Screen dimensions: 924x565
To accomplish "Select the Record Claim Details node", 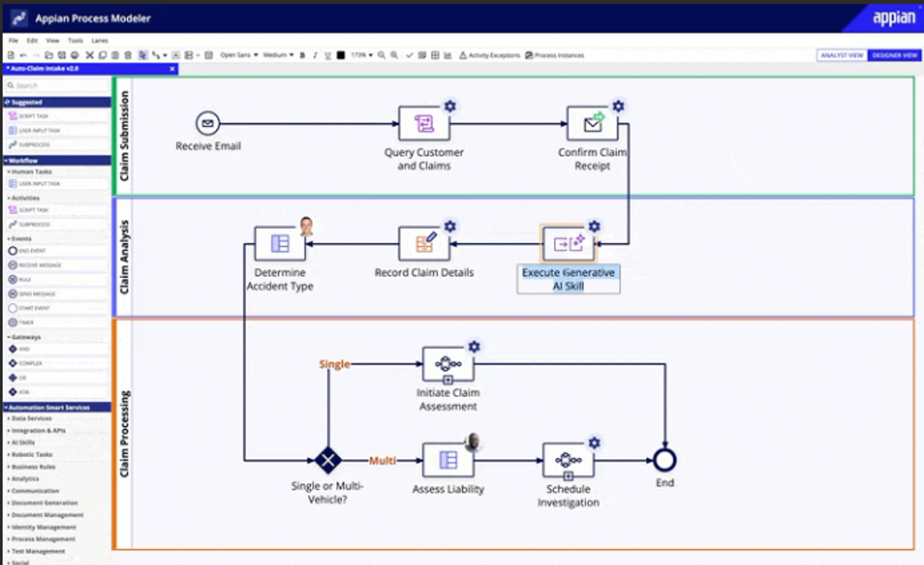I will click(424, 243).
